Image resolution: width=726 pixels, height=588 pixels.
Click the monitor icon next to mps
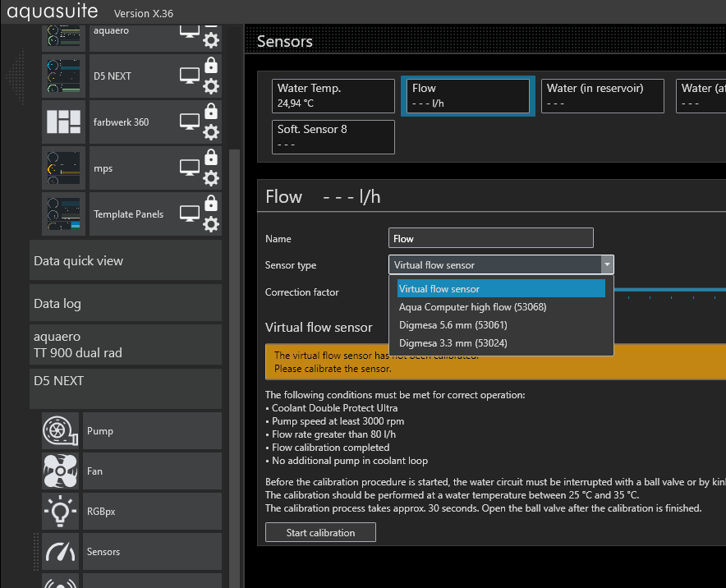(190, 168)
